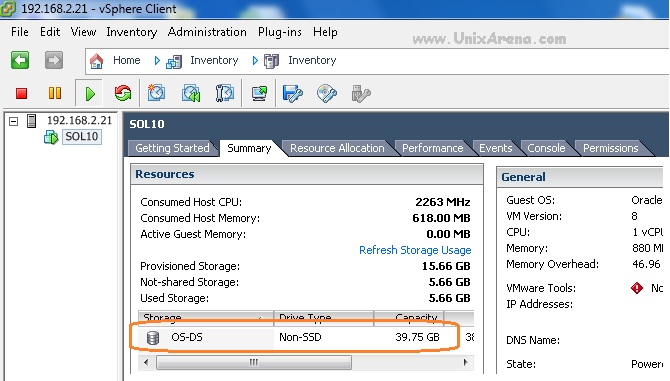This screenshot has height=381, width=670.
Task: Click the Resources panel heading
Action: coord(165,174)
